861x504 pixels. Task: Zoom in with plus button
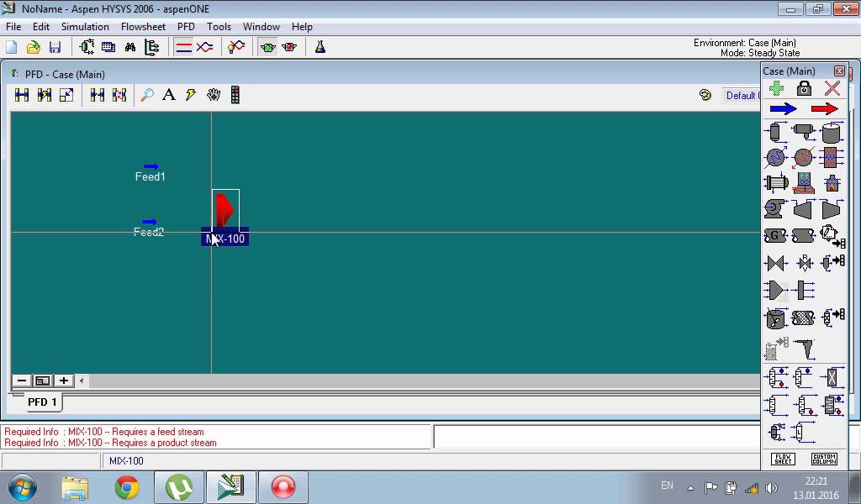coord(64,381)
